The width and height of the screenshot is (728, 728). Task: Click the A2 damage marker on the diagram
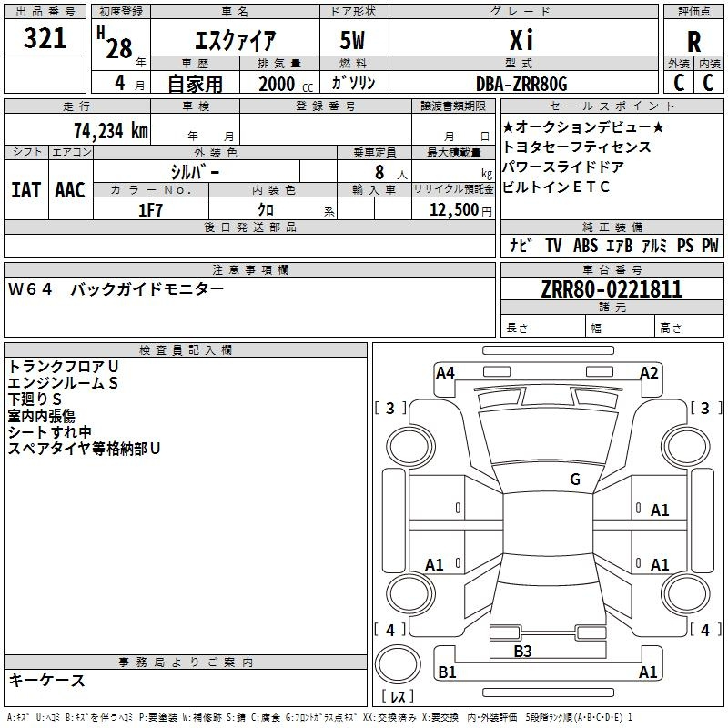(x=649, y=372)
